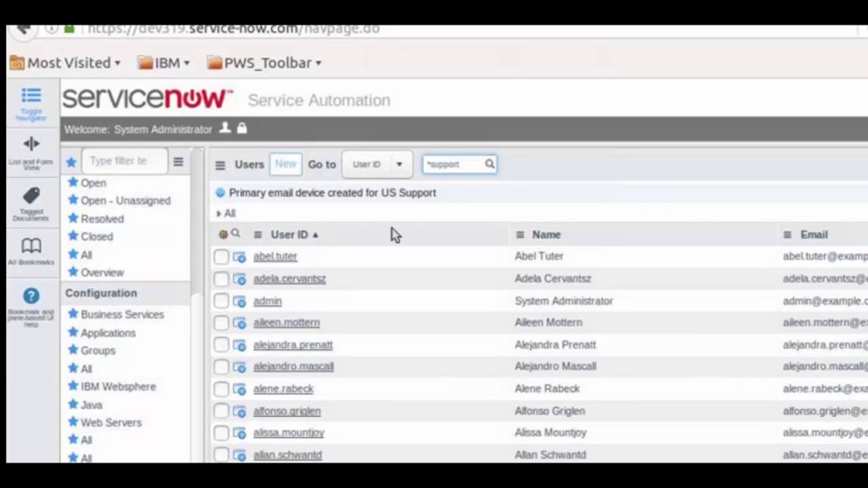
Task: Open the alejandra.prenatt user link
Action: 292,345
